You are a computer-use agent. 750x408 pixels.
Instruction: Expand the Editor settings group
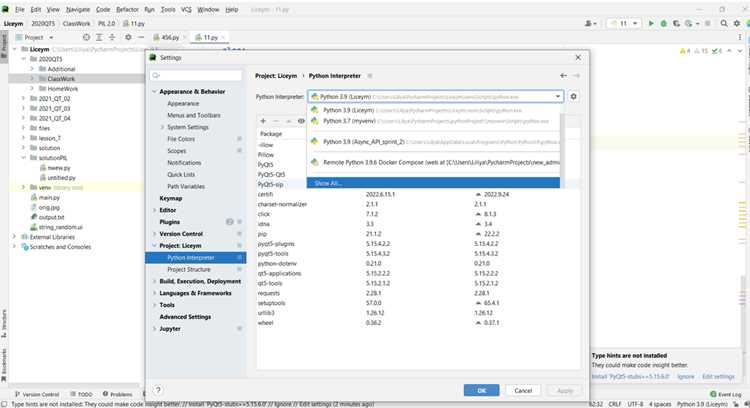[x=154, y=210]
